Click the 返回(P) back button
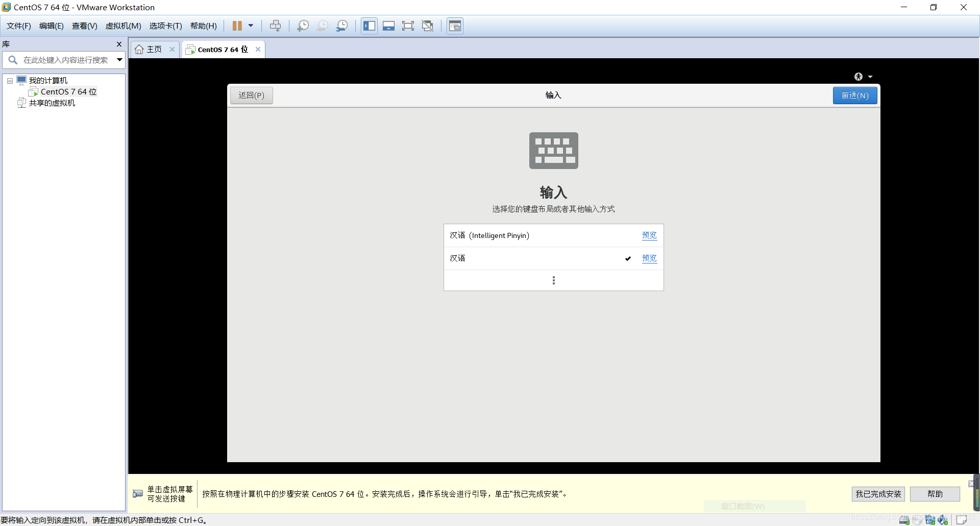 point(252,95)
